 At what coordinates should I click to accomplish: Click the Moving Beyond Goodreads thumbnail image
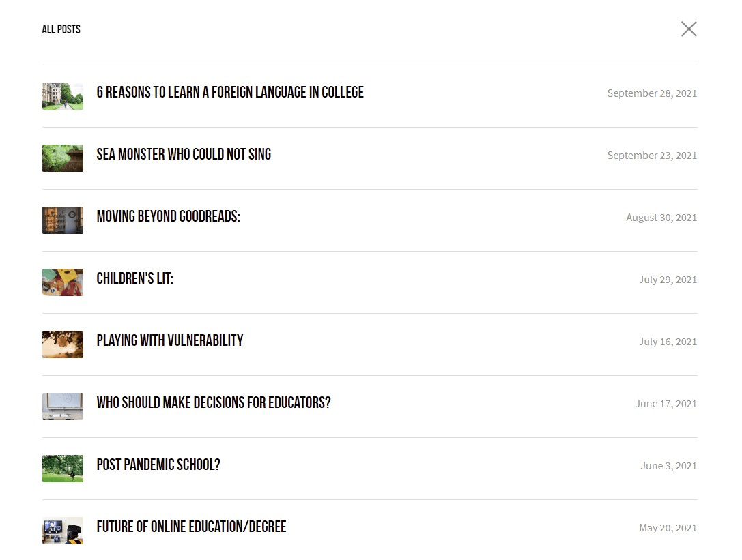tap(63, 220)
